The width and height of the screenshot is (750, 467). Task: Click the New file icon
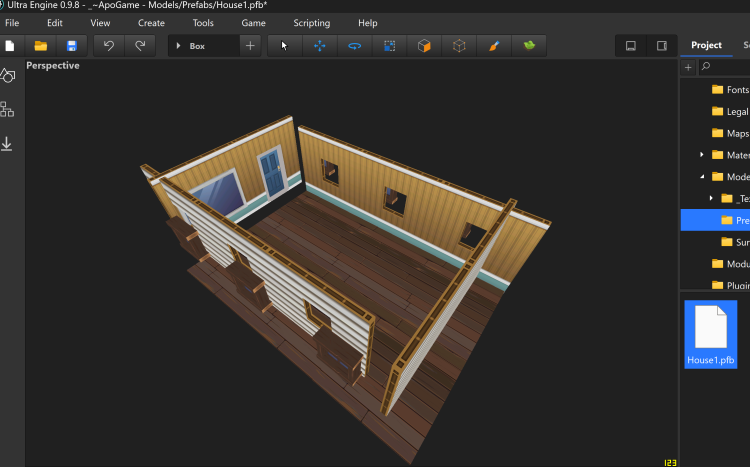[10, 46]
